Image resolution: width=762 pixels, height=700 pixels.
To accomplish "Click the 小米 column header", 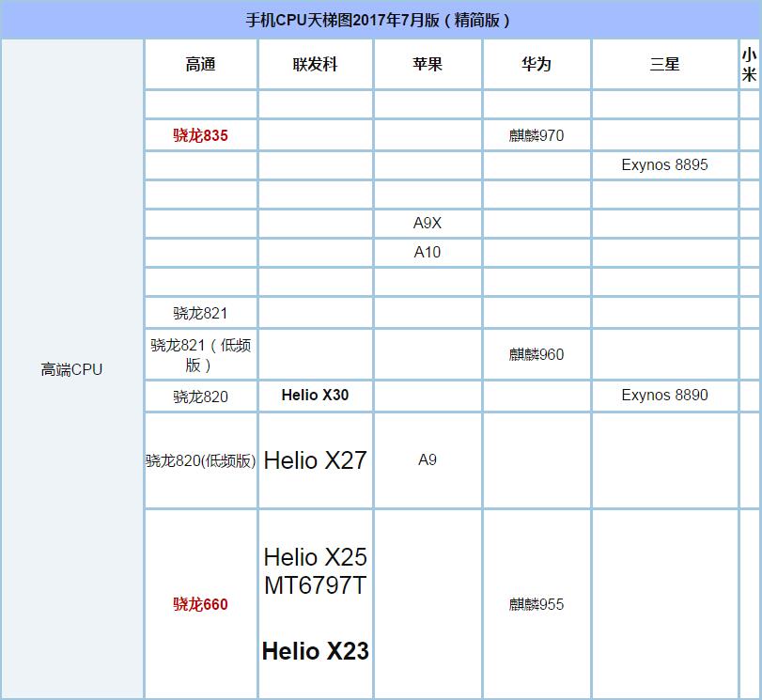I will (750, 63).
